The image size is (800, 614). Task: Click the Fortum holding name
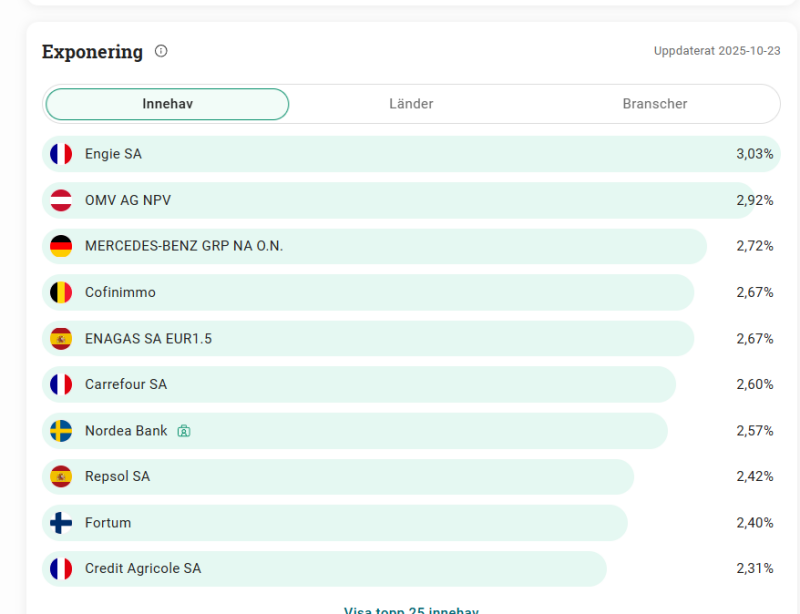[108, 523]
